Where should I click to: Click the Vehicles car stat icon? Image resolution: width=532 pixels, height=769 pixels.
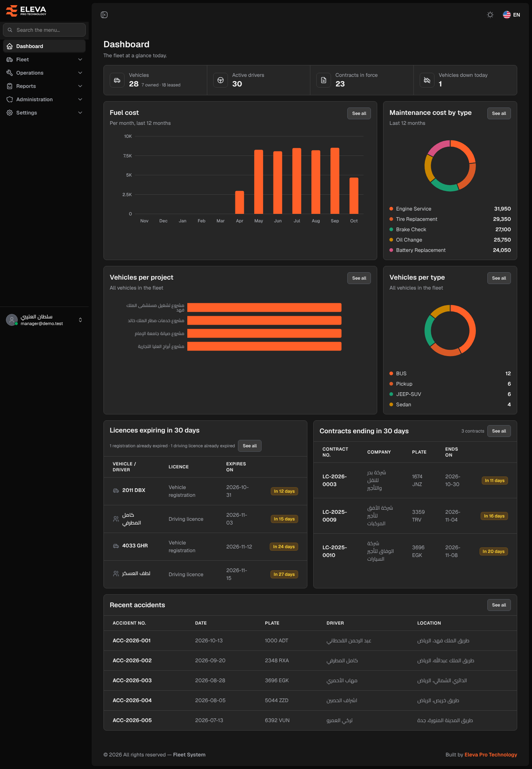click(117, 80)
